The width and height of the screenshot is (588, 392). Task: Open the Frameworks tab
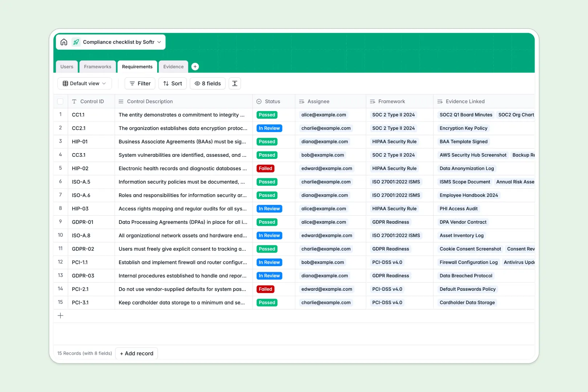(x=98, y=66)
